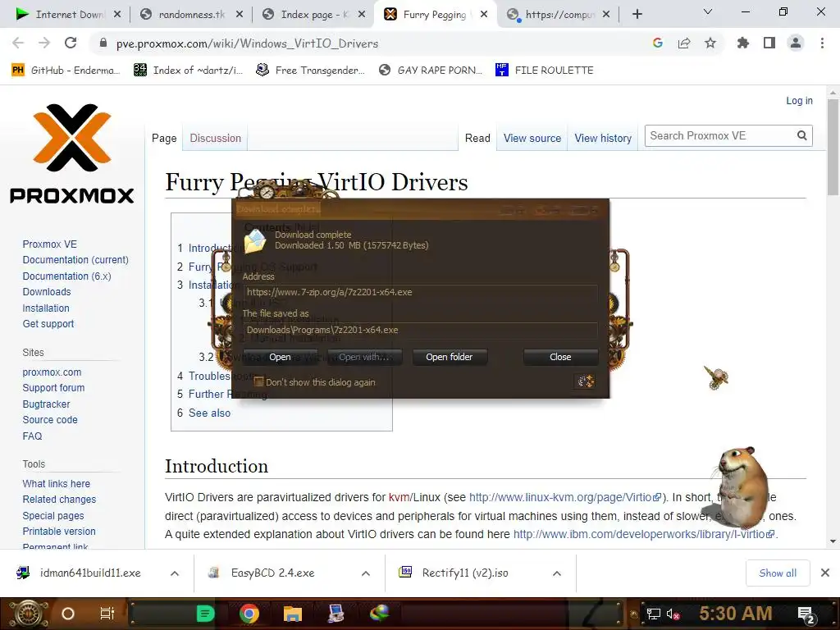Open the Discussion wiki tab
Viewport: 840px width, 630px height.
click(216, 138)
